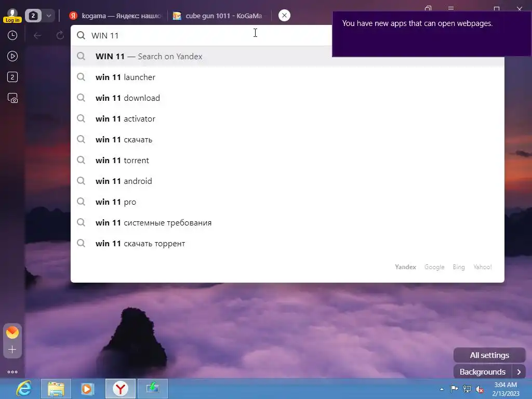Screen dimensions: 532x399
Task: Choose the win 11 launcher suggestion
Action: point(287,77)
